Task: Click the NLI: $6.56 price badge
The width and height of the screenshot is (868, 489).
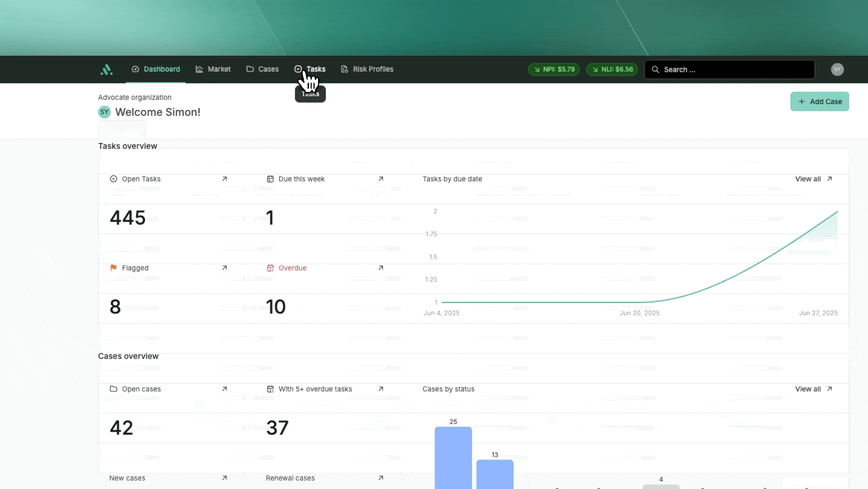Action: pos(612,69)
